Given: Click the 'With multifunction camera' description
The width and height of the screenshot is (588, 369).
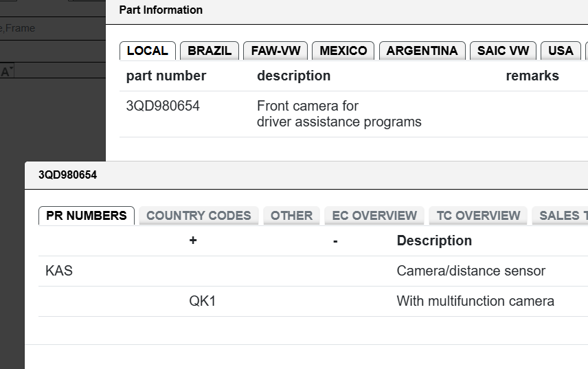Looking at the screenshot, I should (475, 301).
